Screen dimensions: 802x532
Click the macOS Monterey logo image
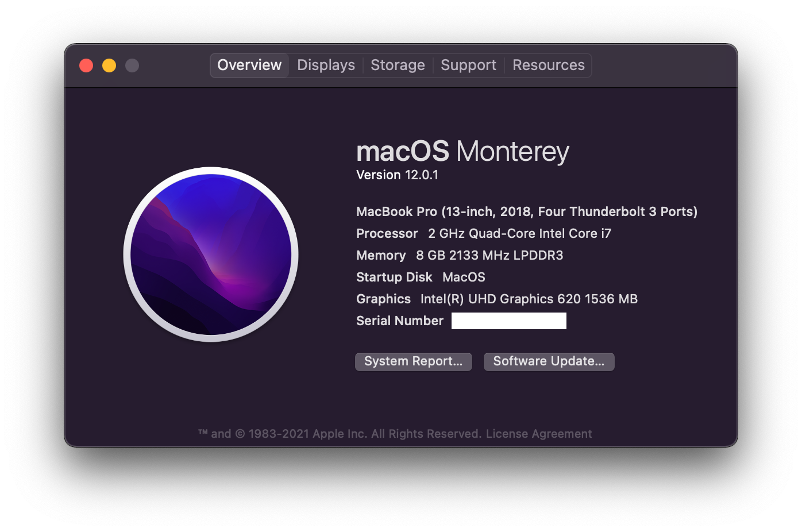point(211,255)
